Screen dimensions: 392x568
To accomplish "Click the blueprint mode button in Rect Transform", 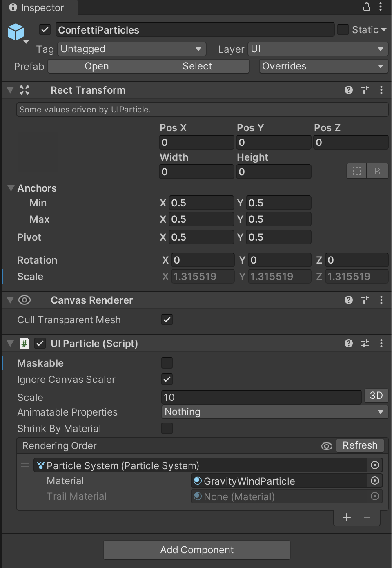I will coord(356,171).
